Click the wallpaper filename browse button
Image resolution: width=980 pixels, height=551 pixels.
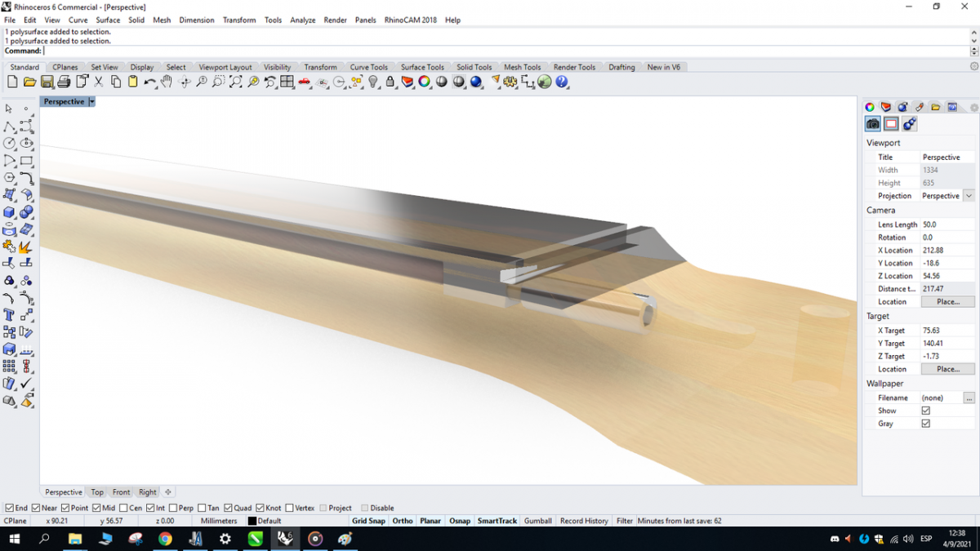969,398
